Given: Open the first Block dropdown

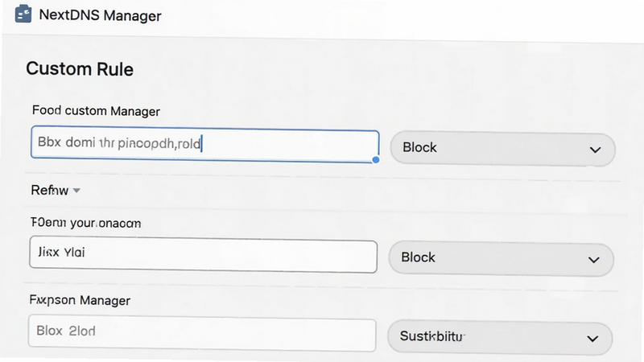Looking at the screenshot, I should click(502, 149).
